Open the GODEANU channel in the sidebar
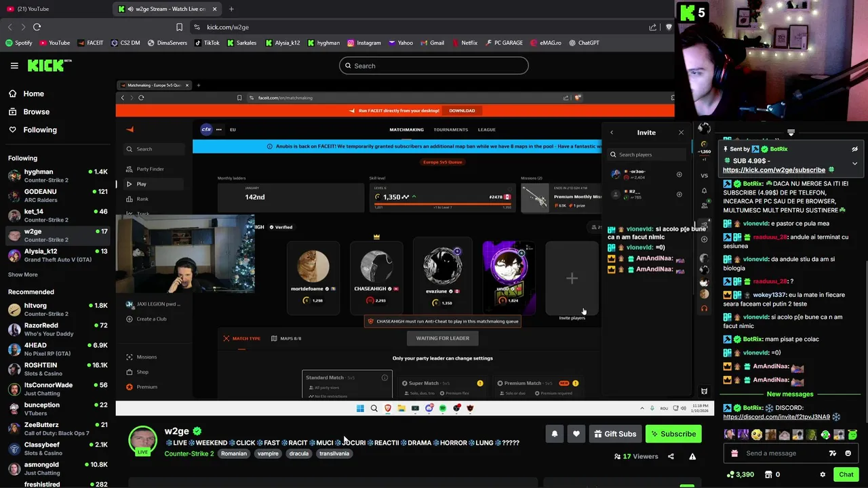This screenshot has height=488, width=868. (x=58, y=196)
